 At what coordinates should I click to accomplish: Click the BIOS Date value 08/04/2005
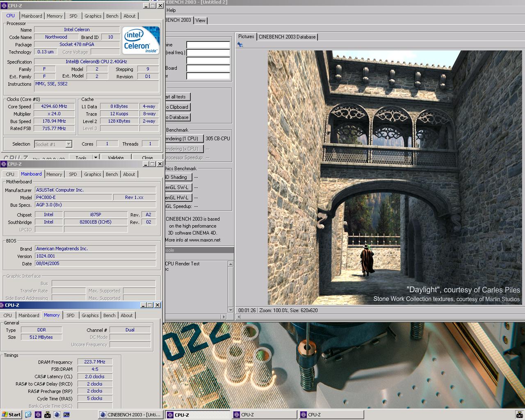coord(95,263)
